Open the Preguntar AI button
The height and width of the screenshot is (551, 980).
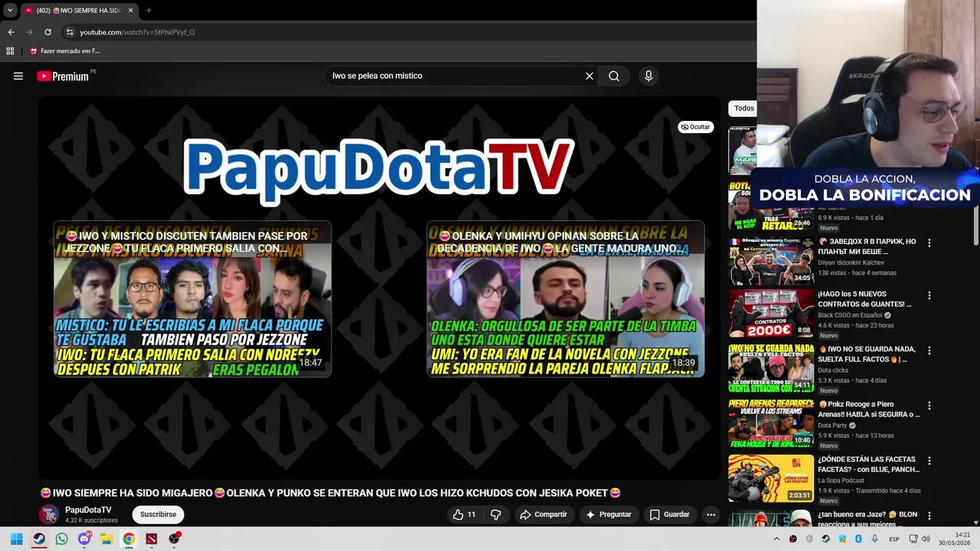(609, 514)
